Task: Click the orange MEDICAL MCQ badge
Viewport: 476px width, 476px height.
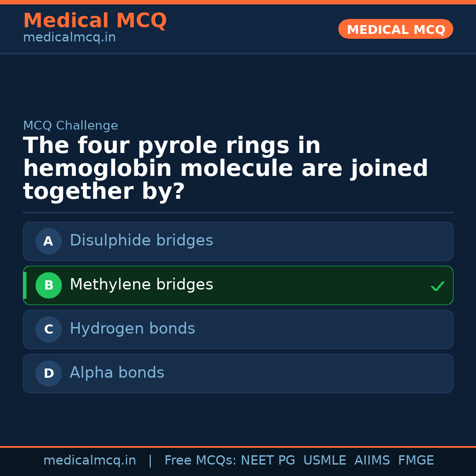Action: (395, 30)
